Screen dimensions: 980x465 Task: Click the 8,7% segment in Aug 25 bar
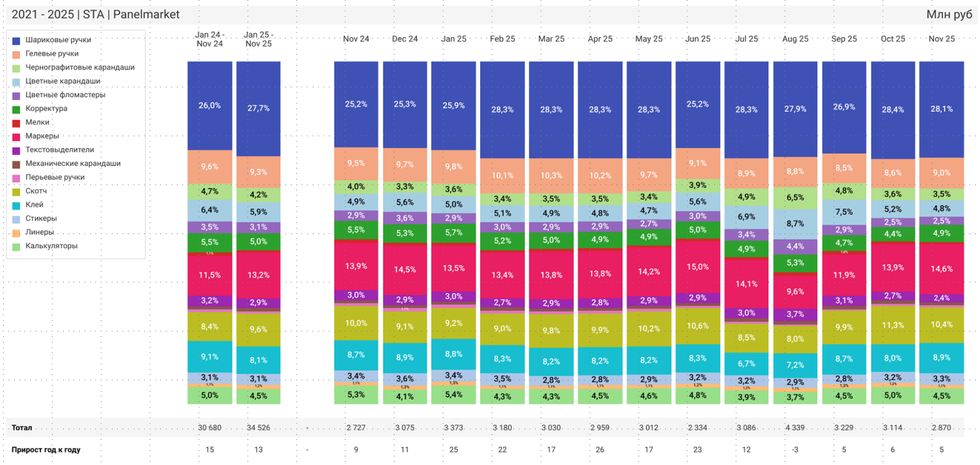(x=795, y=224)
